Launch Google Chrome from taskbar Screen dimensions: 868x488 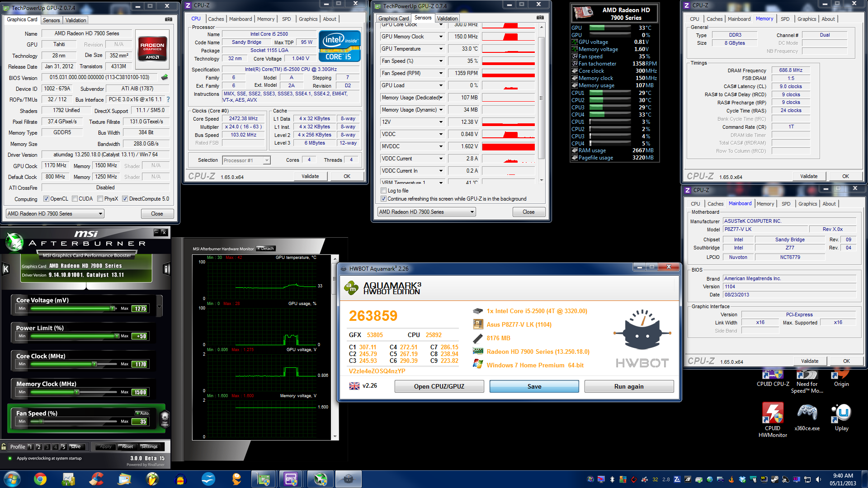(40, 479)
